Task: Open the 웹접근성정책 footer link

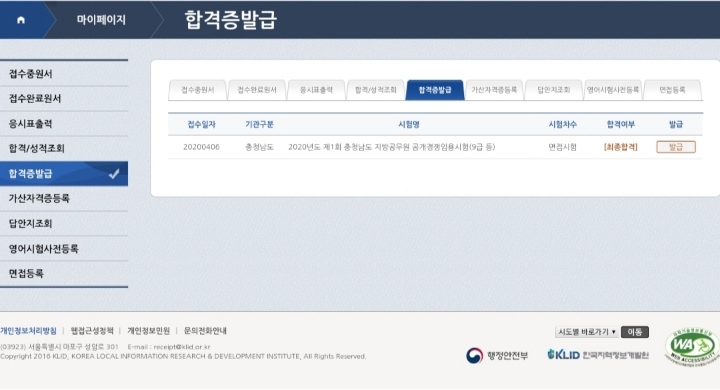Action: tap(92, 331)
